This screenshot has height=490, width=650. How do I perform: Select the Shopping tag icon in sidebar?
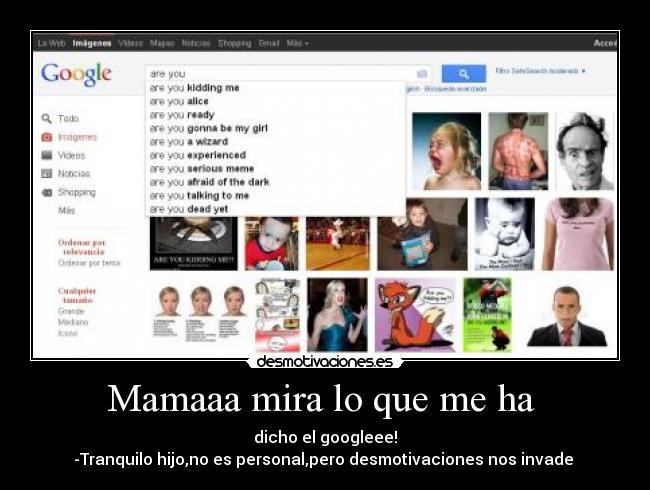tap(46, 192)
